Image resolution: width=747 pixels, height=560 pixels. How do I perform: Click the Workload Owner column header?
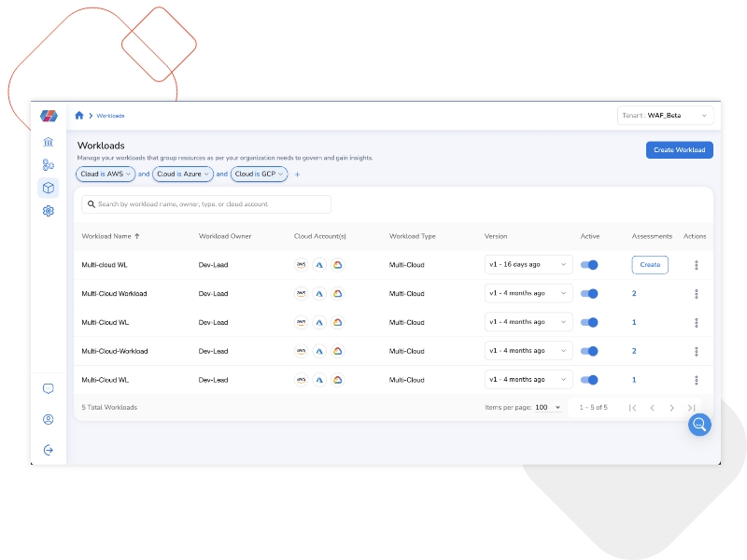click(x=225, y=236)
